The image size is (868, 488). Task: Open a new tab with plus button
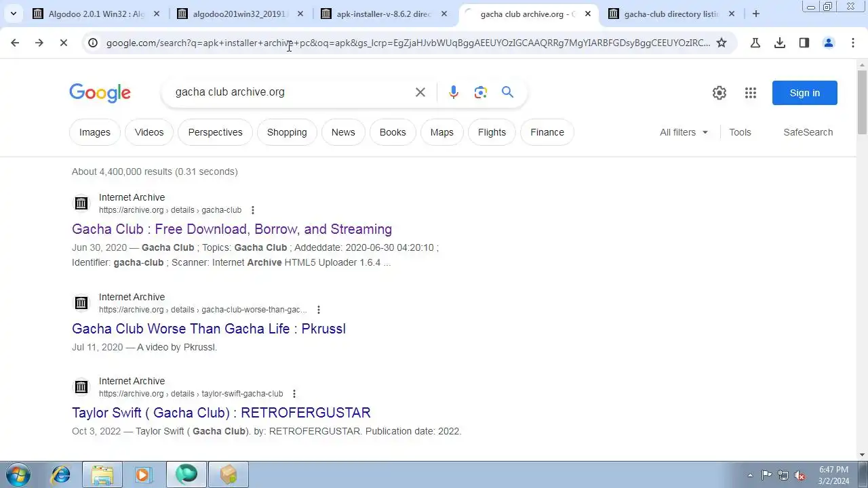pyautogui.click(x=756, y=14)
